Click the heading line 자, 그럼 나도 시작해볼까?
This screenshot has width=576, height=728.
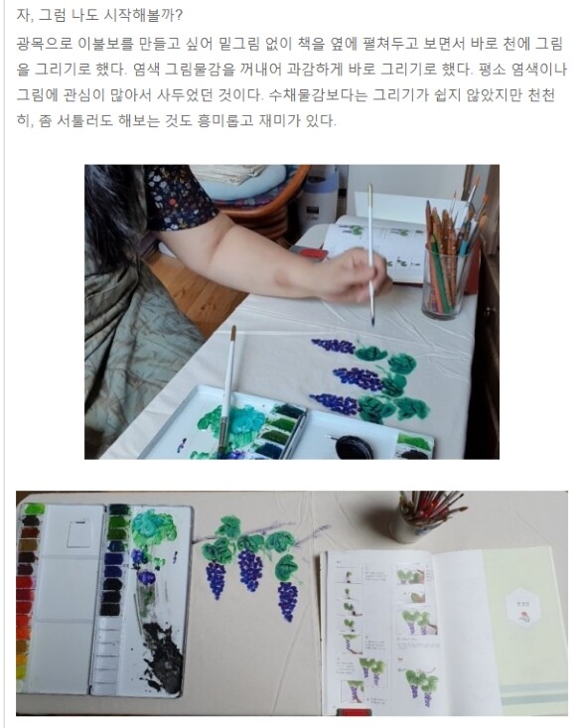point(99,15)
